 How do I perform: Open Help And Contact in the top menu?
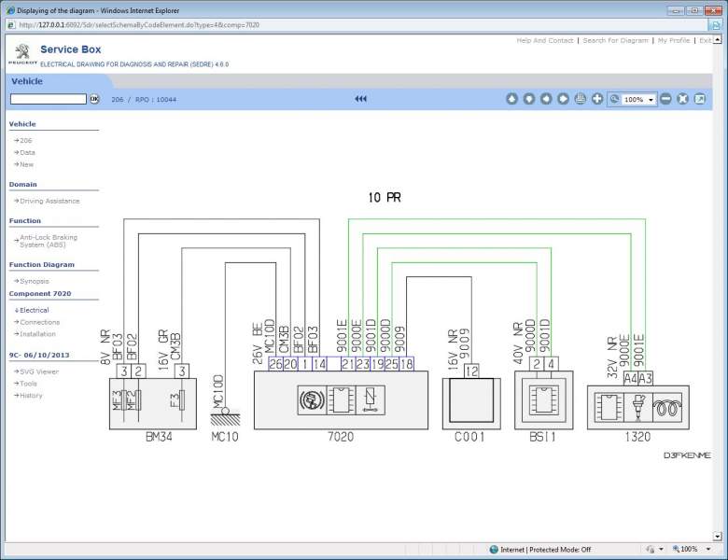[545, 40]
